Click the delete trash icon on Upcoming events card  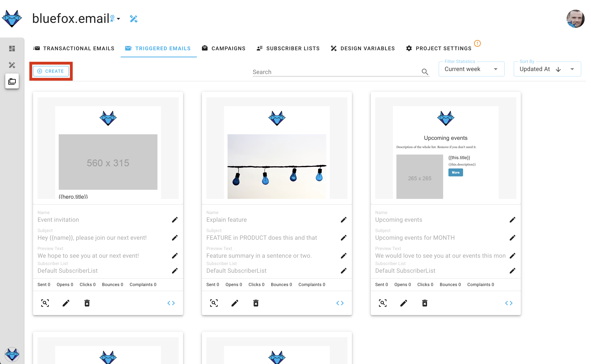tap(425, 303)
